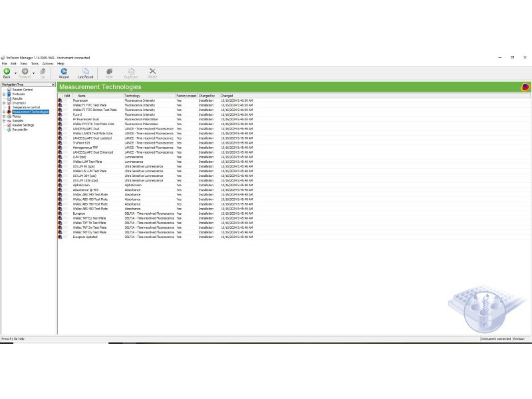Click the Up toolbar icon
Viewport: 532px width, 399px height.
[x=43, y=71]
